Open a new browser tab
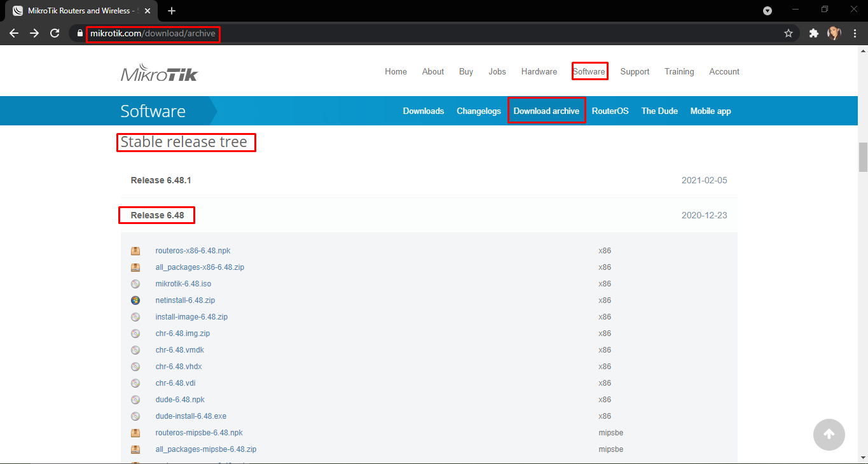The height and width of the screenshot is (464, 868). click(172, 10)
